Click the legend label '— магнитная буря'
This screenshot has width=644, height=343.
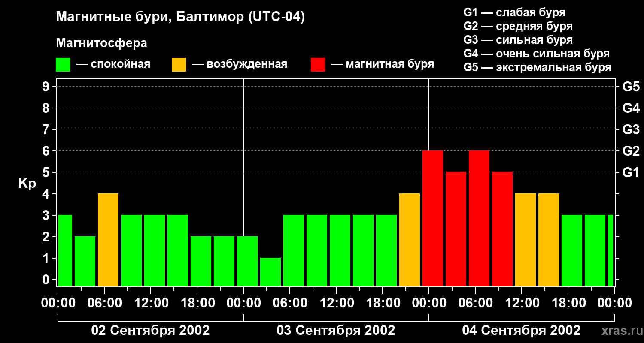383,65
